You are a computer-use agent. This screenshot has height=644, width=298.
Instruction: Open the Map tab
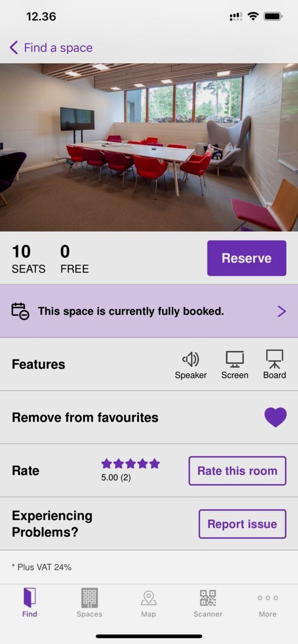(149, 603)
